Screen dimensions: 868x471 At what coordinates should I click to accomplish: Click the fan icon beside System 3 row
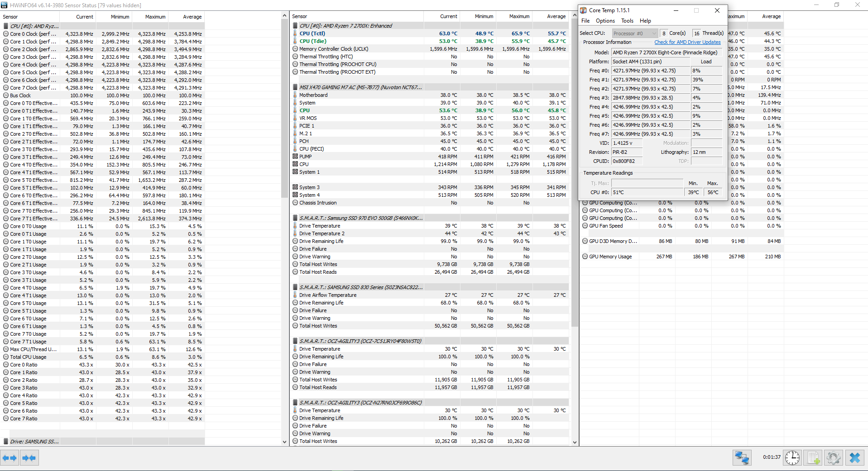295,187
